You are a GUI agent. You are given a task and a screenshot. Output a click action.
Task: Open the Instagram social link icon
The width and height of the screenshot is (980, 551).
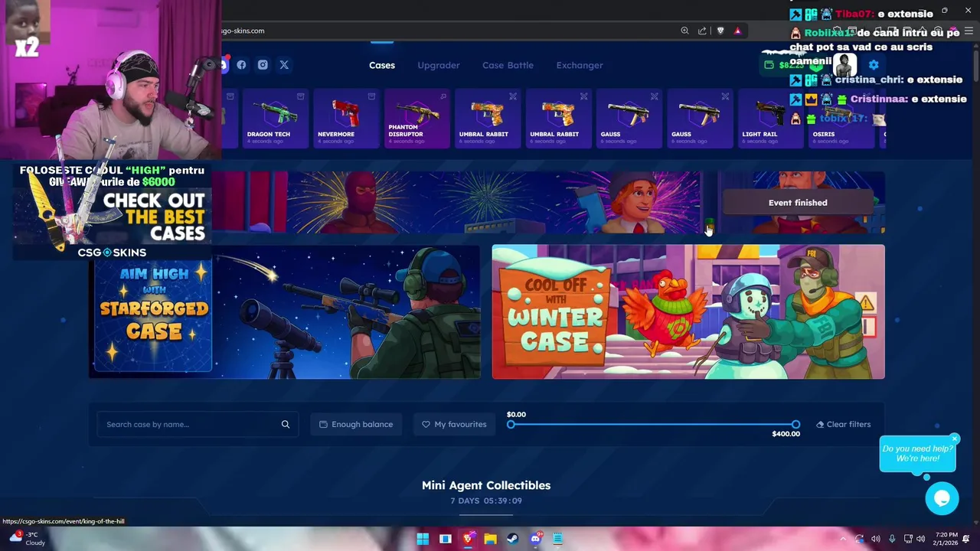pyautogui.click(x=263, y=65)
